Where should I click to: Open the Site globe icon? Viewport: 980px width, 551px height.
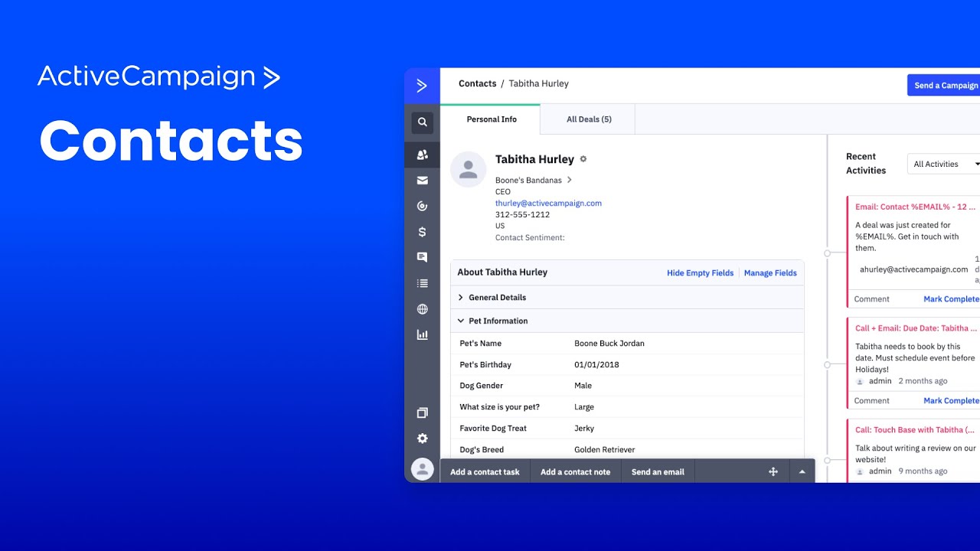tap(422, 309)
